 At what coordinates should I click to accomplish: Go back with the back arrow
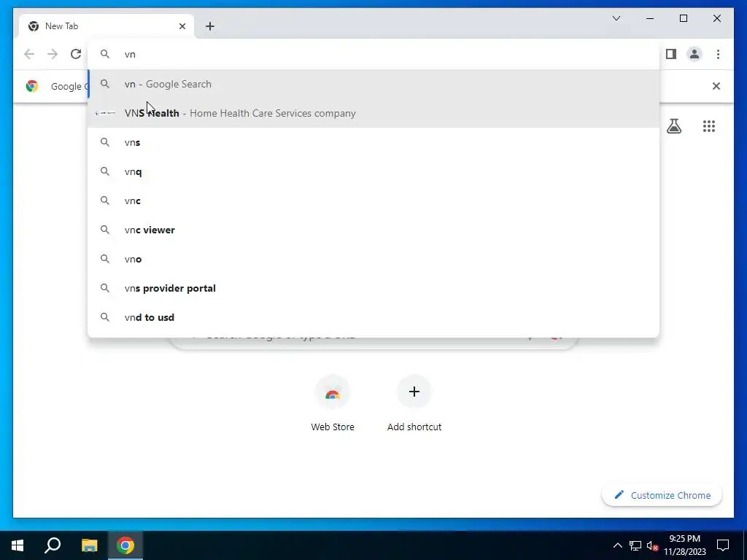click(29, 54)
